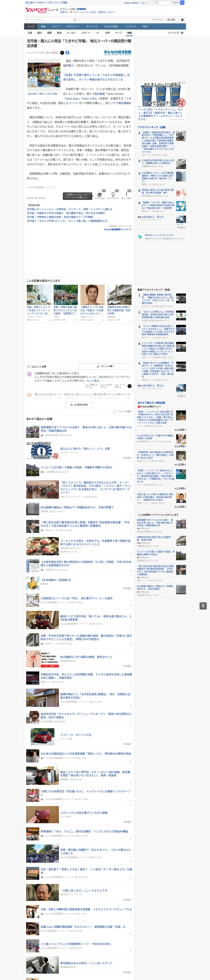This screenshot has width=210, height=980.
Task: Share the first comment on X
Action: click(x=130, y=386)
